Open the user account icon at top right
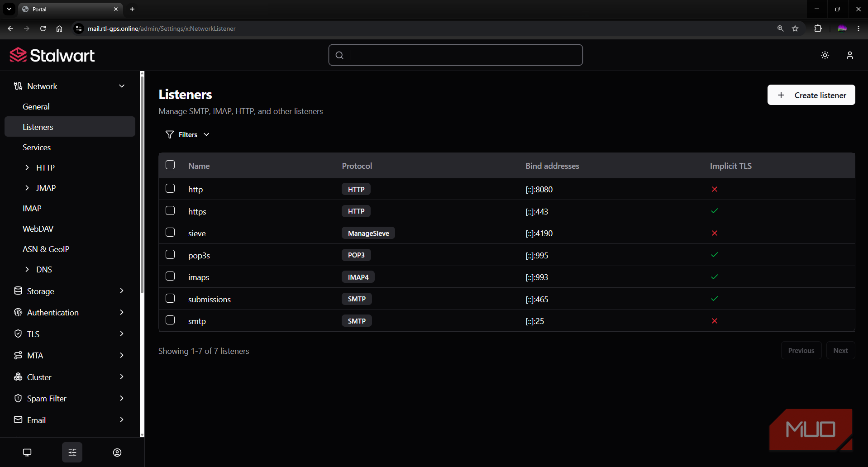 click(x=850, y=55)
